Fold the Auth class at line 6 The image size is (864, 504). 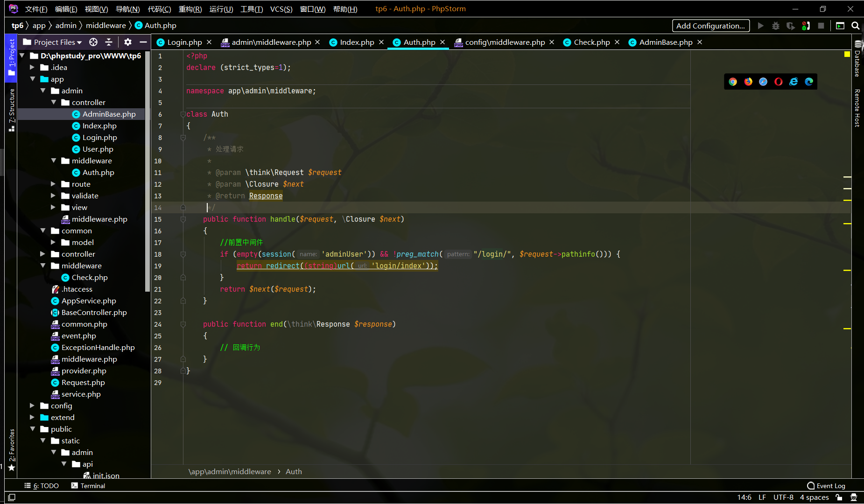183,114
